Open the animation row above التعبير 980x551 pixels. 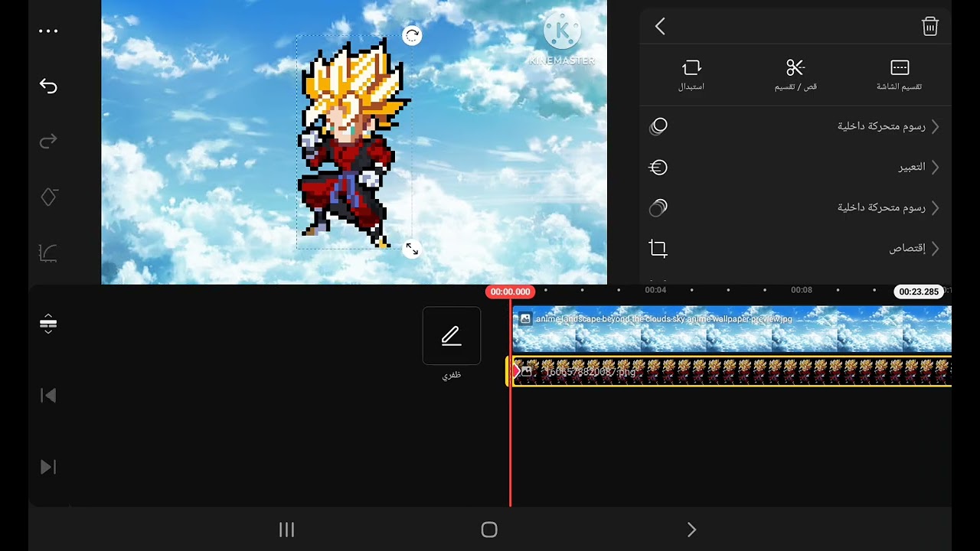click(x=795, y=126)
